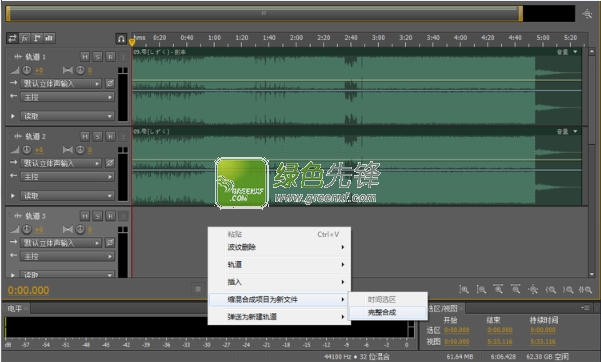
Task: Adjust track 1 pan knob
Action: click(80, 70)
